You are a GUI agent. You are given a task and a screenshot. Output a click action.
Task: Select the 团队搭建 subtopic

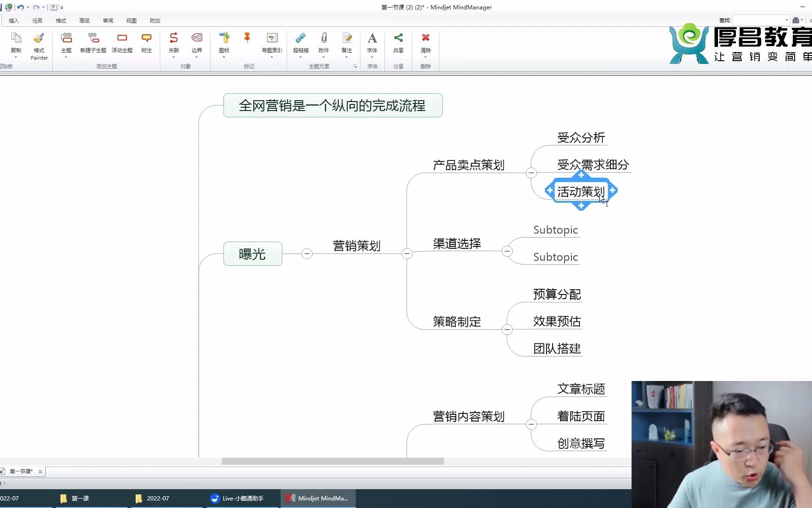(557, 349)
